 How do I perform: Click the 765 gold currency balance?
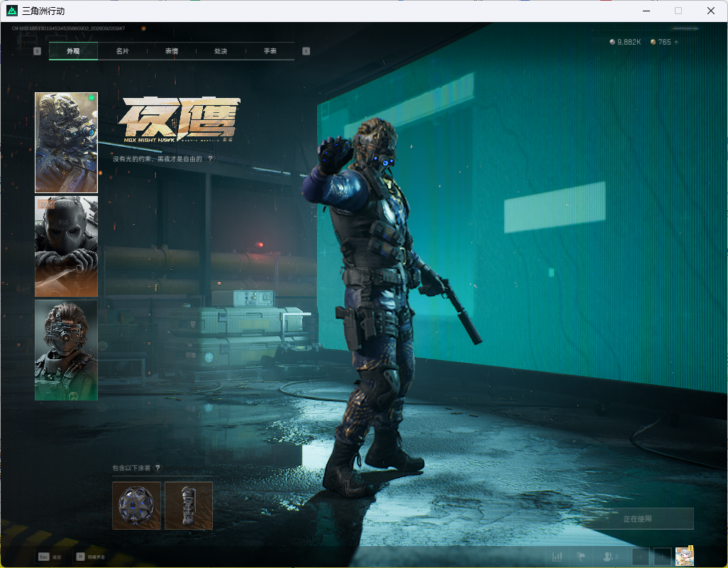click(661, 42)
